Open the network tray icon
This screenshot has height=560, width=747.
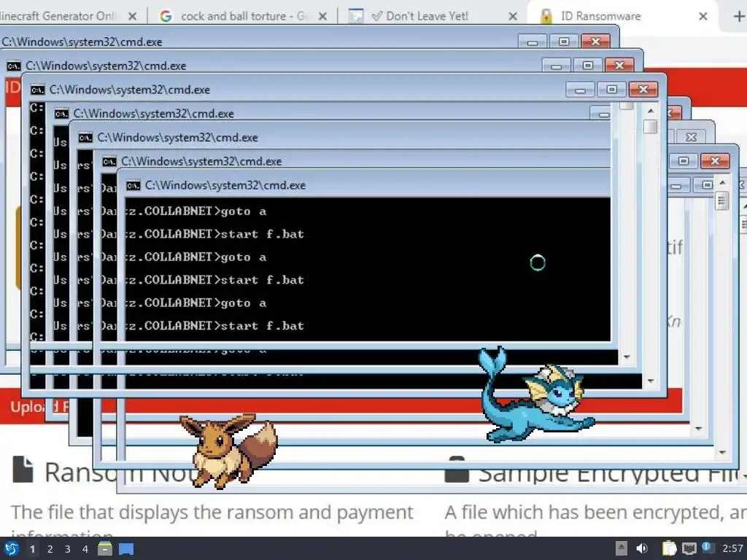click(x=689, y=548)
